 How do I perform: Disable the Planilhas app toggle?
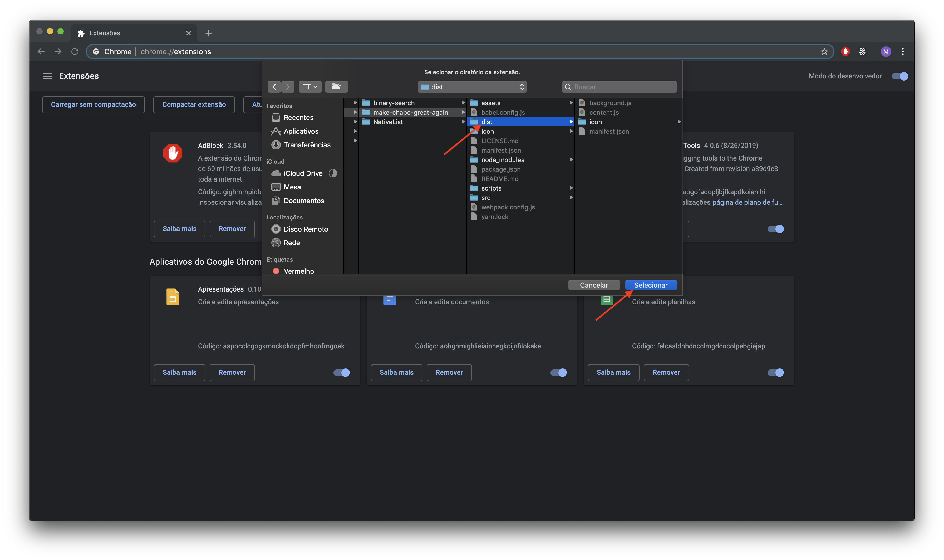click(x=775, y=372)
